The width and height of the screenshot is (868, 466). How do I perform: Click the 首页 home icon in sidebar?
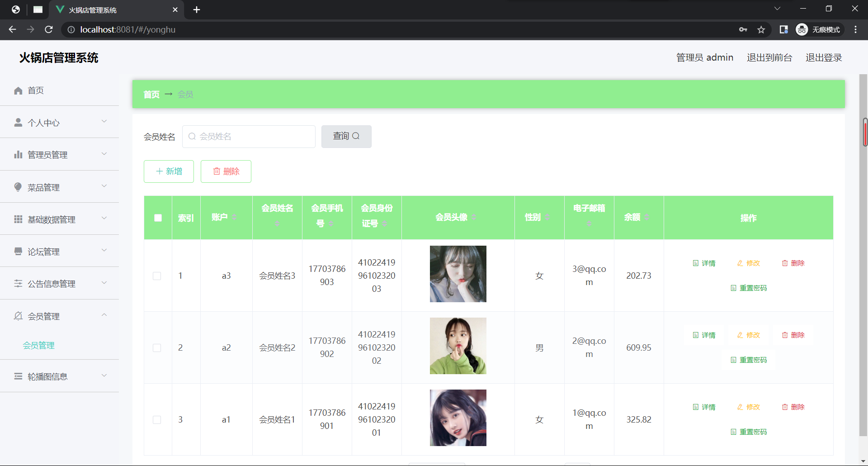(18, 90)
